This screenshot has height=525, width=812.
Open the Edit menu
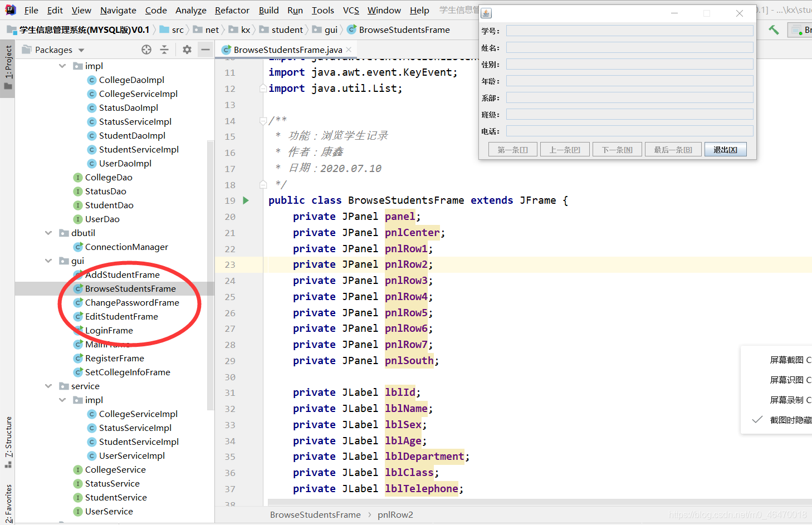point(55,10)
